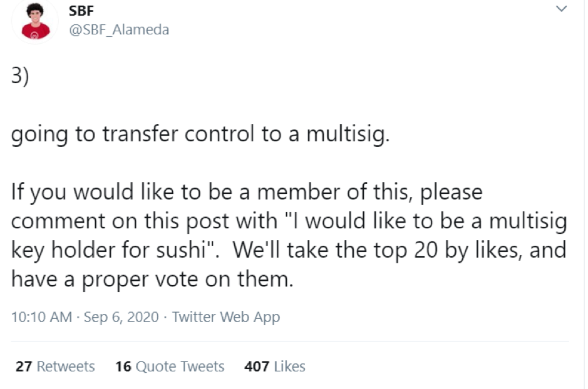
Task: Show the 407 Likes list
Action: pos(275,366)
